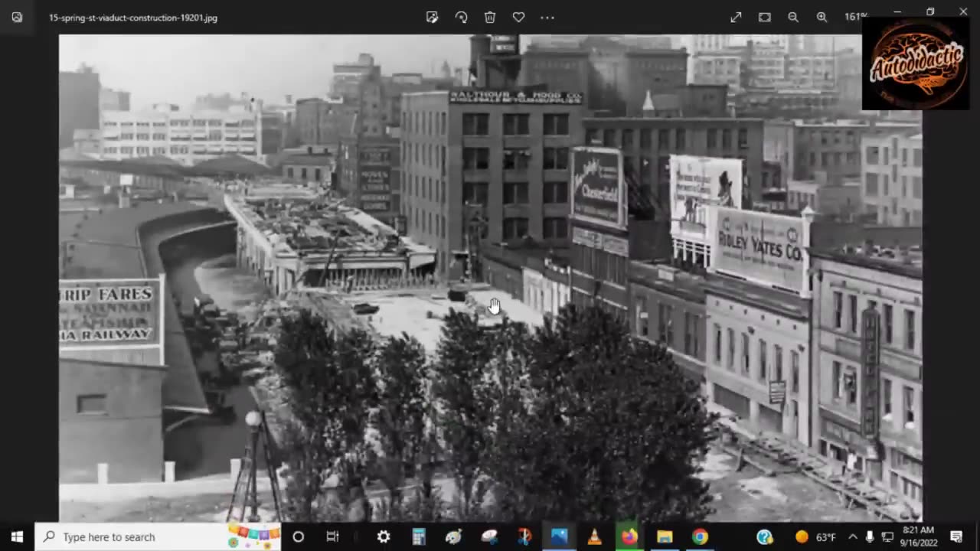Open Settings gear icon on taskbar
This screenshot has height=551, width=980.
[x=384, y=536]
